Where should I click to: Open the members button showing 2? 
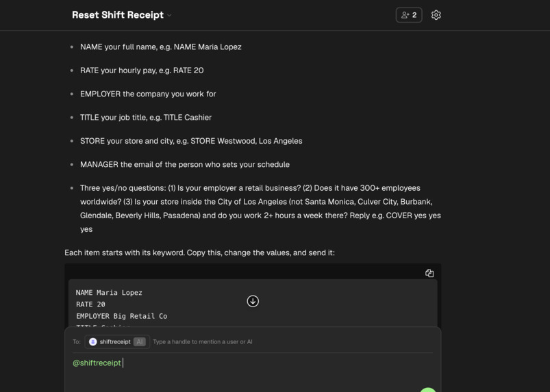coord(409,15)
